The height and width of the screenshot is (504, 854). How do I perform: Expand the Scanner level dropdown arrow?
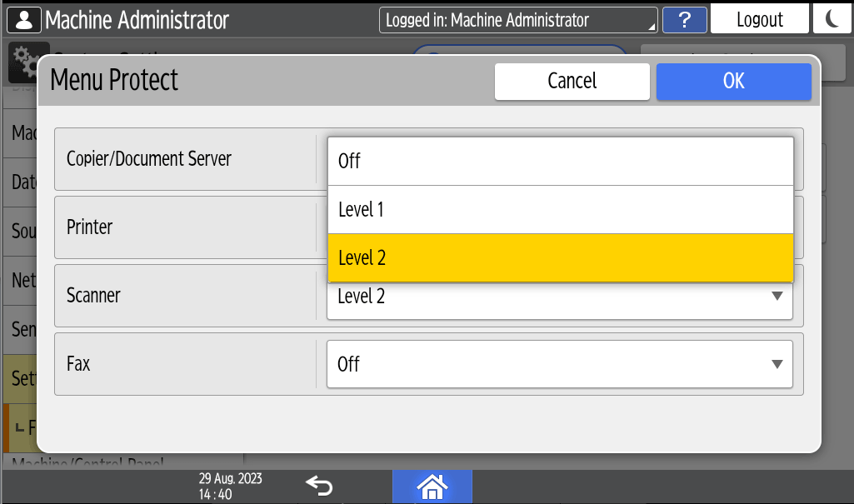coord(777,297)
